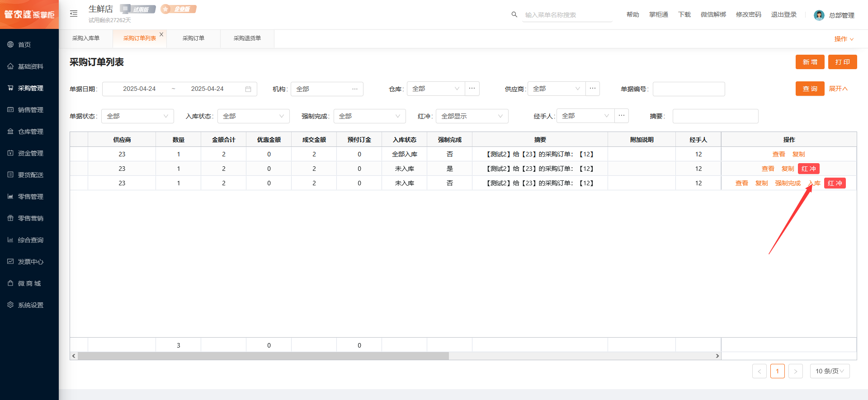The width and height of the screenshot is (868, 400).
Task: Click the 试用版 badge icon
Action: 138,9
